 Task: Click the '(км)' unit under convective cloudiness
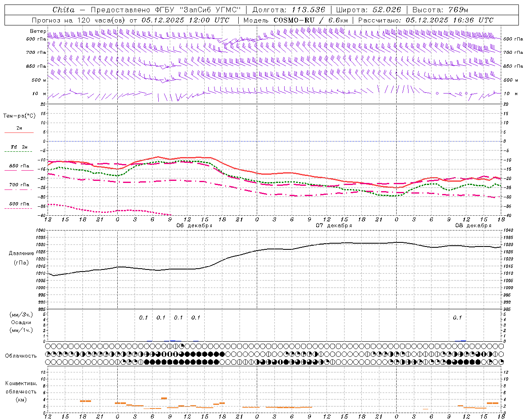[21, 399]
